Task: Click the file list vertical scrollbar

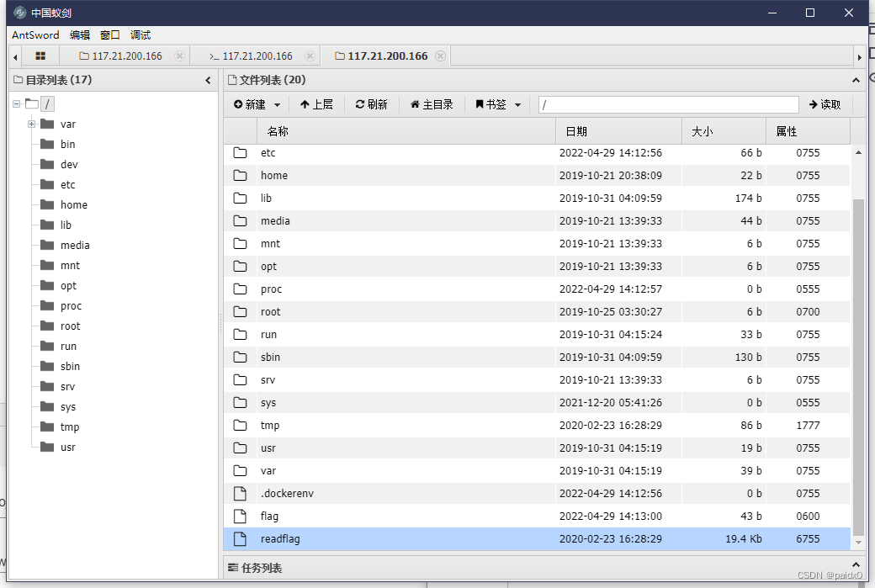Action: click(x=858, y=367)
